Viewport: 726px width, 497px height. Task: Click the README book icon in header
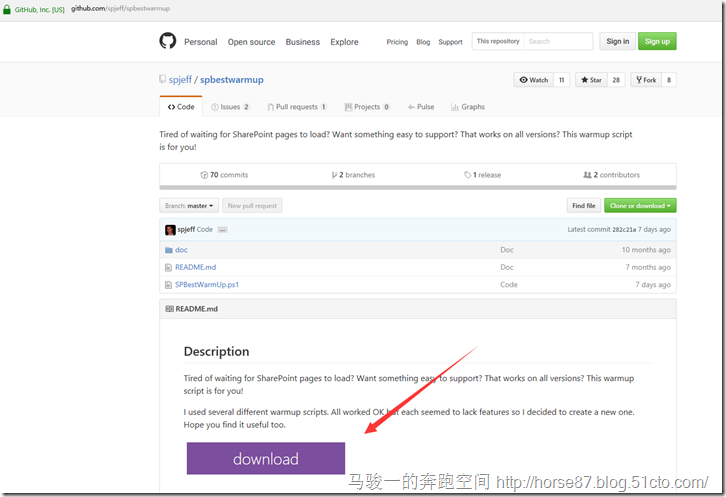pos(169,309)
